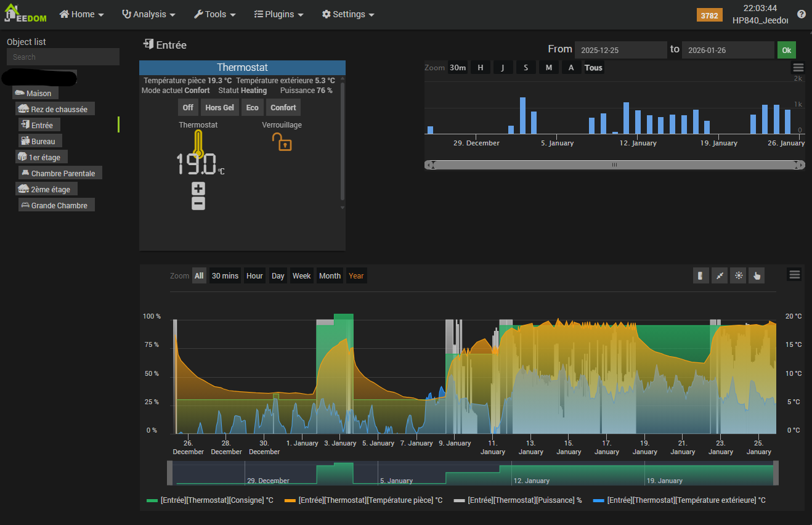Click the hand pointer icon above lower chart

click(x=757, y=275)
